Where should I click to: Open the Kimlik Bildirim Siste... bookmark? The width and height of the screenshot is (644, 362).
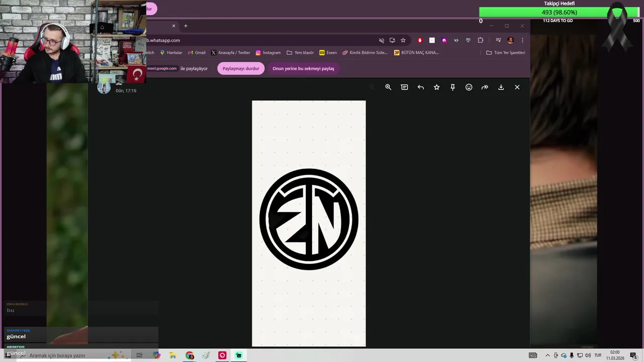pos(365,52)
